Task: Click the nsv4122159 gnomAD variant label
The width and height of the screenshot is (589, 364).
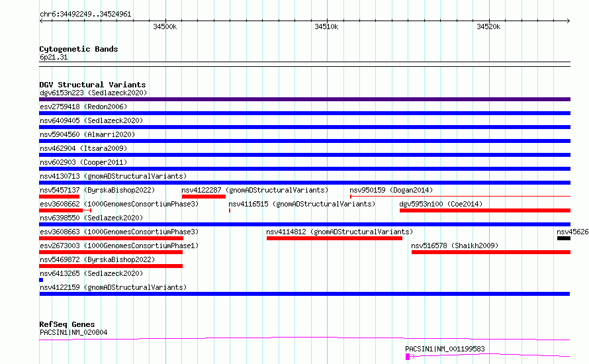Action: [x=113, y=287]
